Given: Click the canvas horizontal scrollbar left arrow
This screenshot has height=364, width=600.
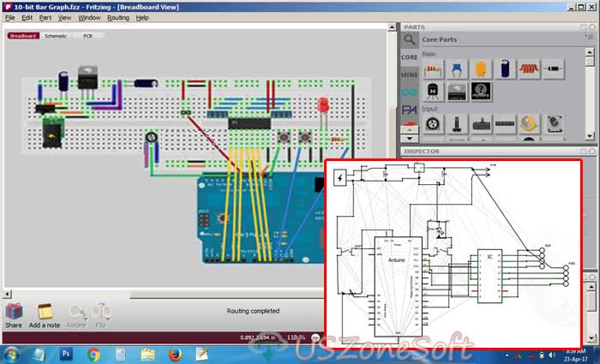Looking at the screenshot, I should click(x=7, y=294).
